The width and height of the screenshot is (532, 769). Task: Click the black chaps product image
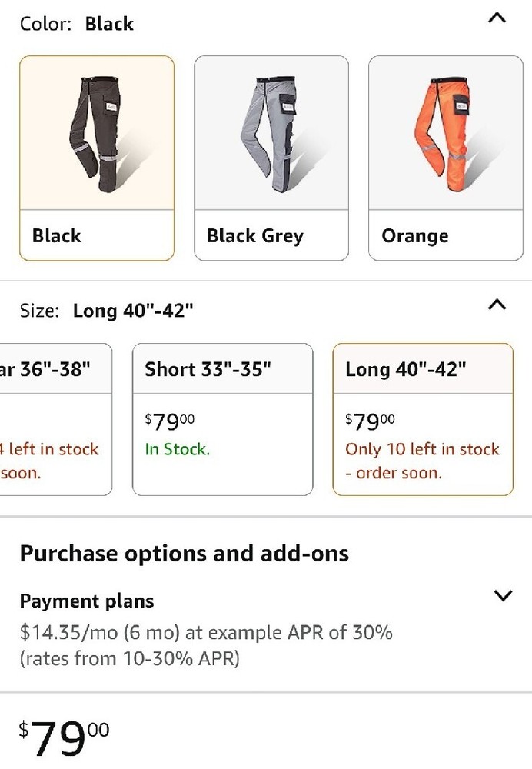97,133
